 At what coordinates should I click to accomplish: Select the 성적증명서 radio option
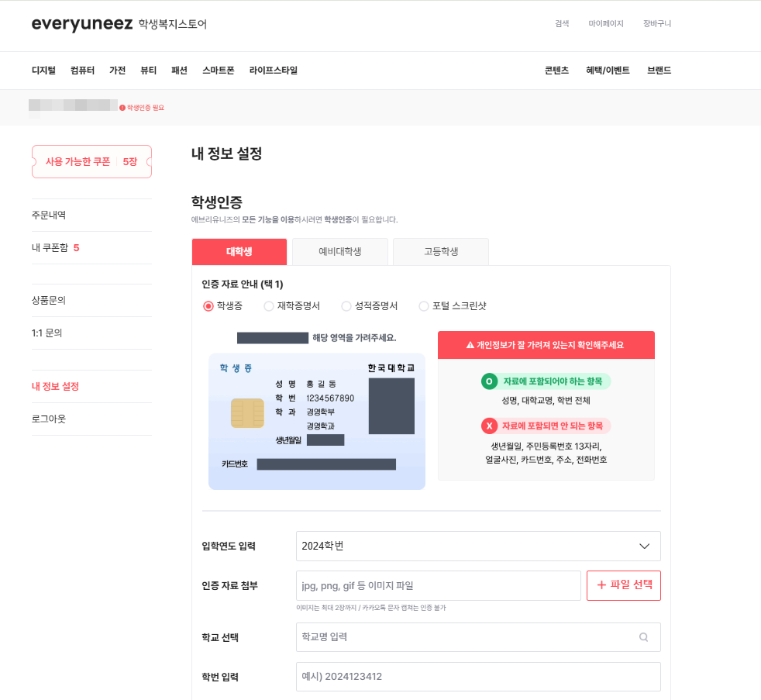tap(346, 306)
